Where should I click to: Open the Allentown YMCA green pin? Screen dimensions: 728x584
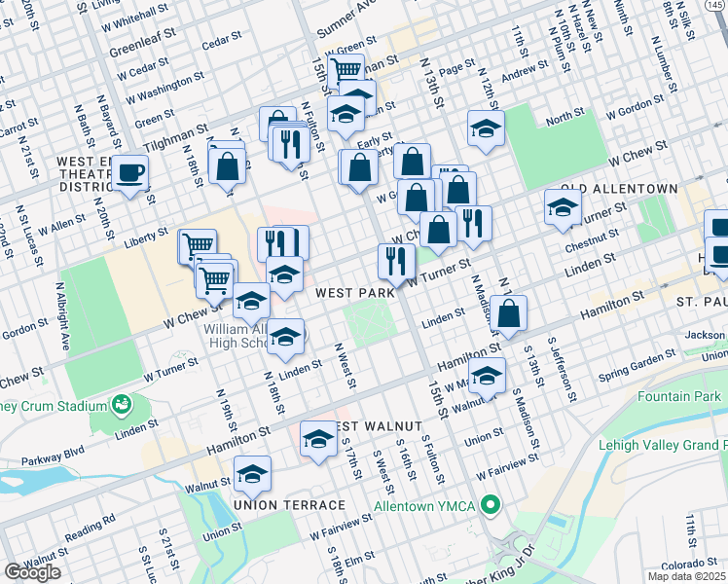pos(491,505)
